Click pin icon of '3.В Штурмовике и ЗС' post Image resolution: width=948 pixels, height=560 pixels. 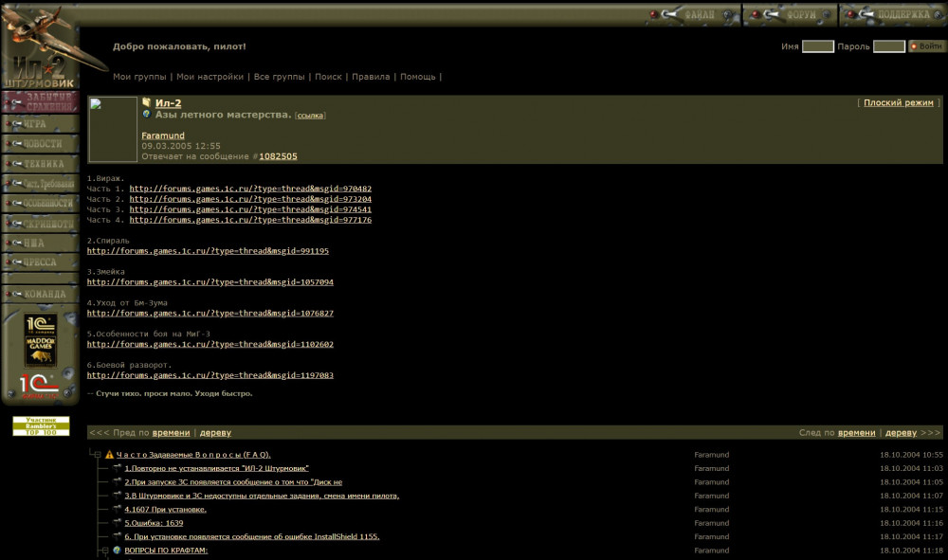(x=118, y=496)
